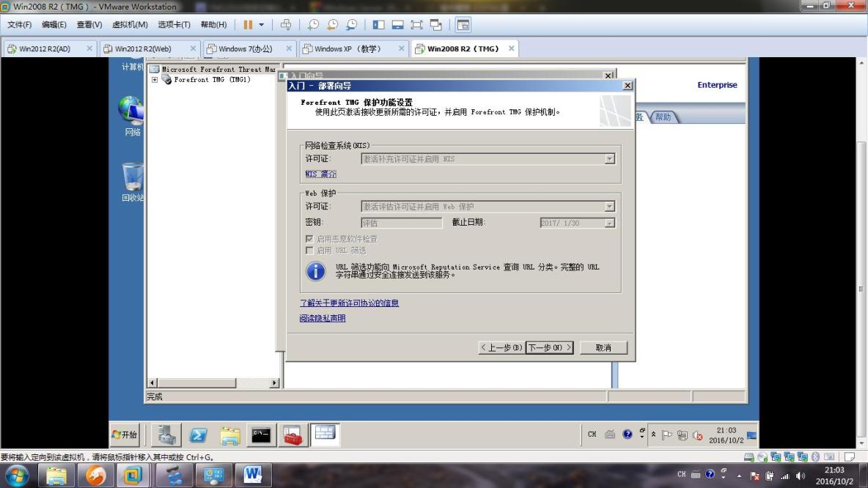The image size is (868, 488).
Task: Send Ctrl+Alt+Del to the VM
Action: pyautogui.click(x=286, y=25)
